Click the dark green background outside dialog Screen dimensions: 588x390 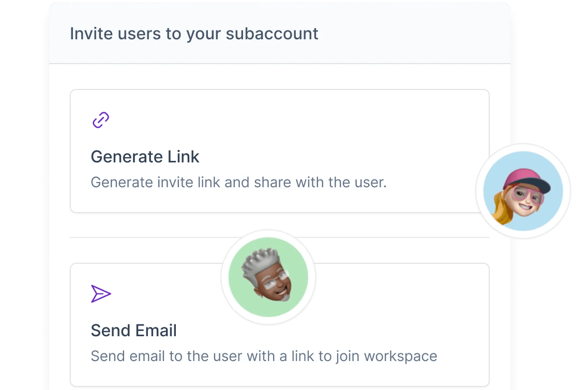click(553, 78)
